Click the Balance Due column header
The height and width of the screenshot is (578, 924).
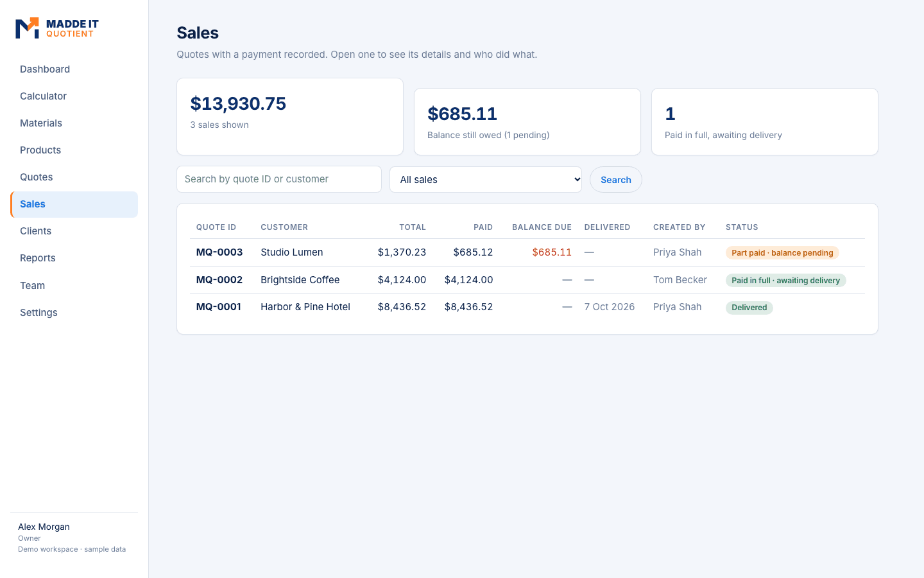542,227
